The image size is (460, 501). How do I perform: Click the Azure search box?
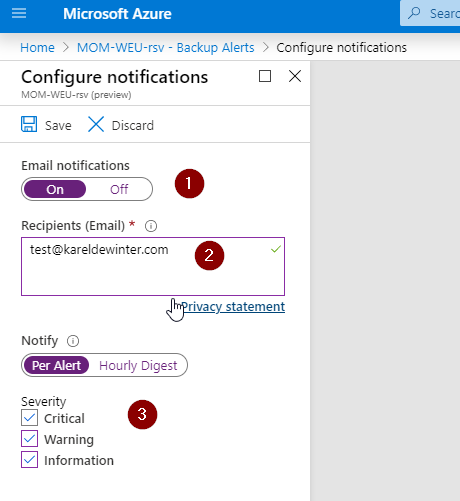coord(430,13)
